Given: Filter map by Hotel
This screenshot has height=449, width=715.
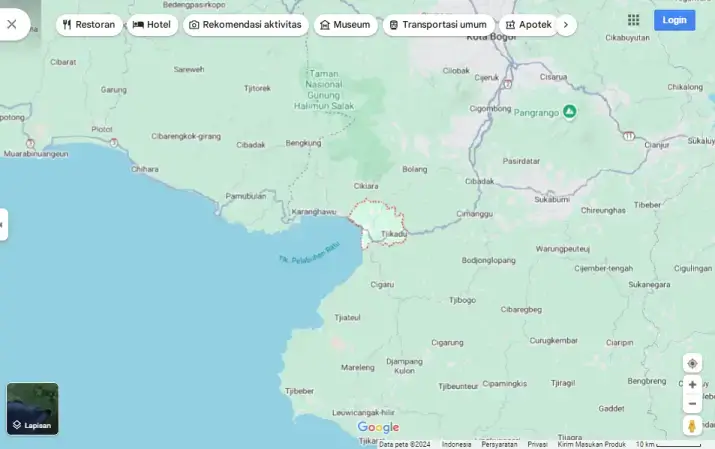Looking at the screenshot, I should (x=152, y=24).
